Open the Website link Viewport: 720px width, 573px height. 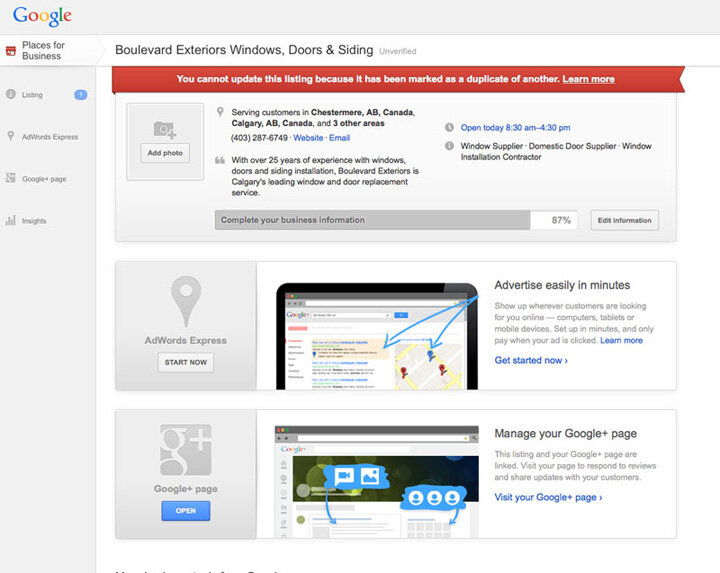click(308, 138)
